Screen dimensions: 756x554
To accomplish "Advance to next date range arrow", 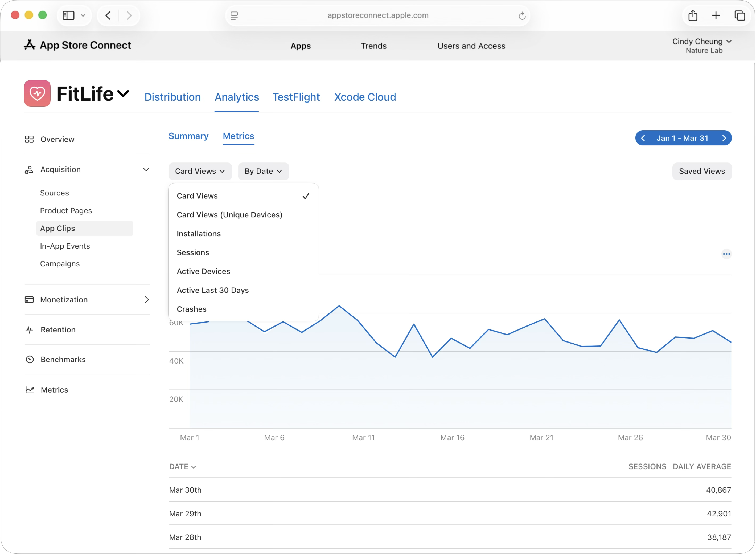I will click(724, 138).
